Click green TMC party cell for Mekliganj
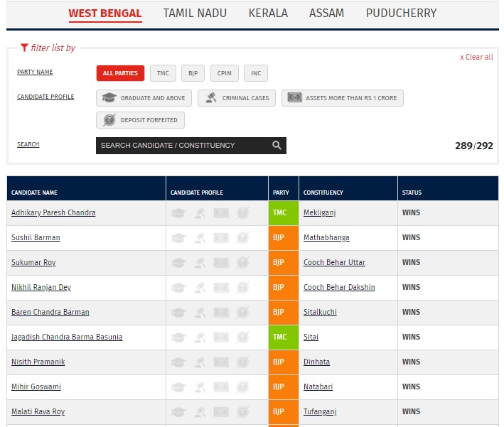Screen dimensions: 504x427 (x=284, y=212)
